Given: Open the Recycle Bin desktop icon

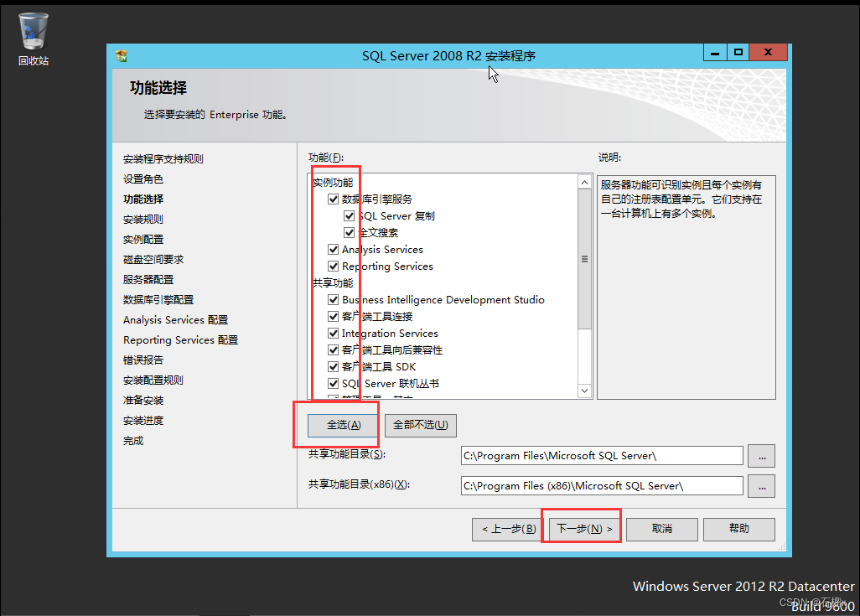Looking at the screenshot, I should (x=33, y=39).
